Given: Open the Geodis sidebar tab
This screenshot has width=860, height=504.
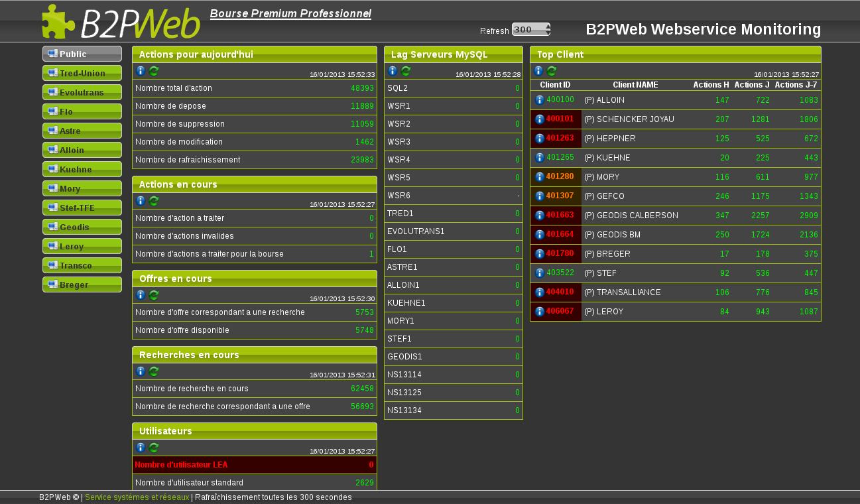Looking at the screenshot, I should click(82, 227).
